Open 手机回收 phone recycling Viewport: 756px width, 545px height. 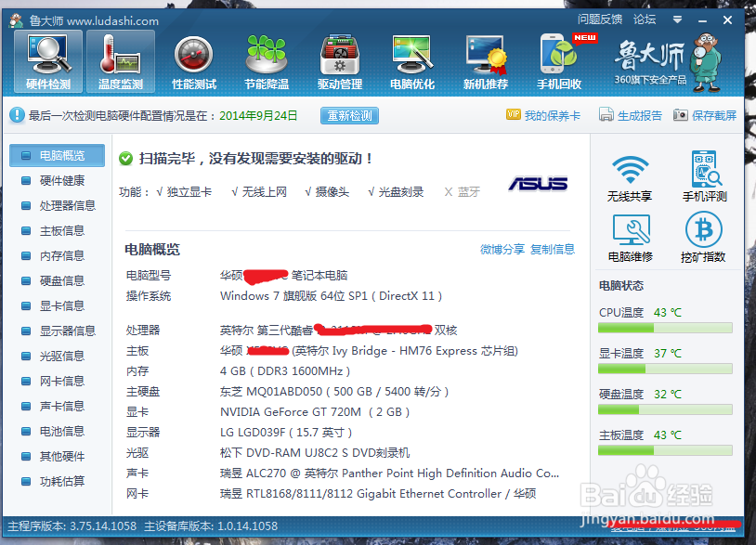(x=559, y=61)
